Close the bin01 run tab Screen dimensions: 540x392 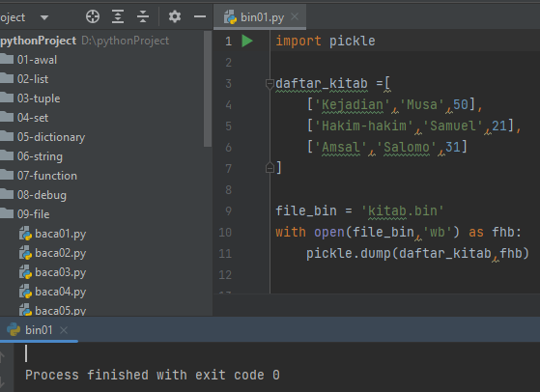pos(64,330)
